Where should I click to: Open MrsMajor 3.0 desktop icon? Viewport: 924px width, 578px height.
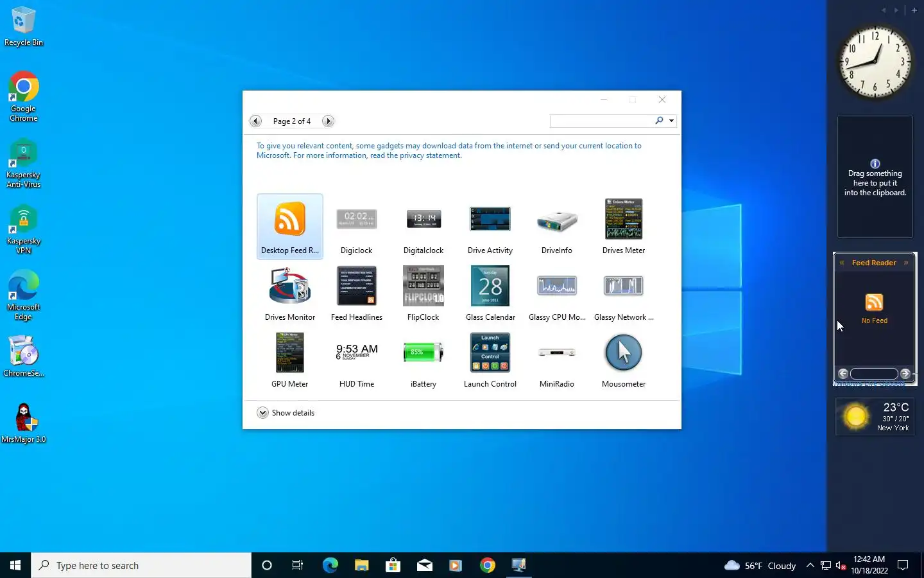(24, 423)
